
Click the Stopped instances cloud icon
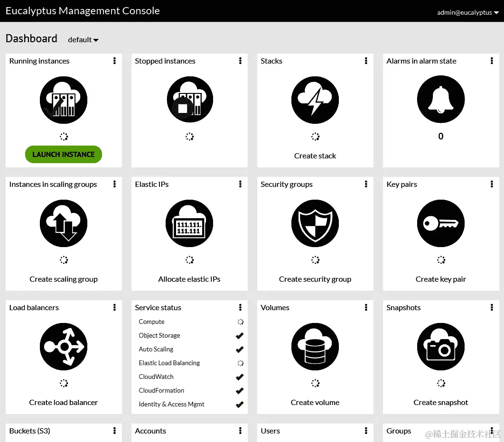tap(190, 100)
